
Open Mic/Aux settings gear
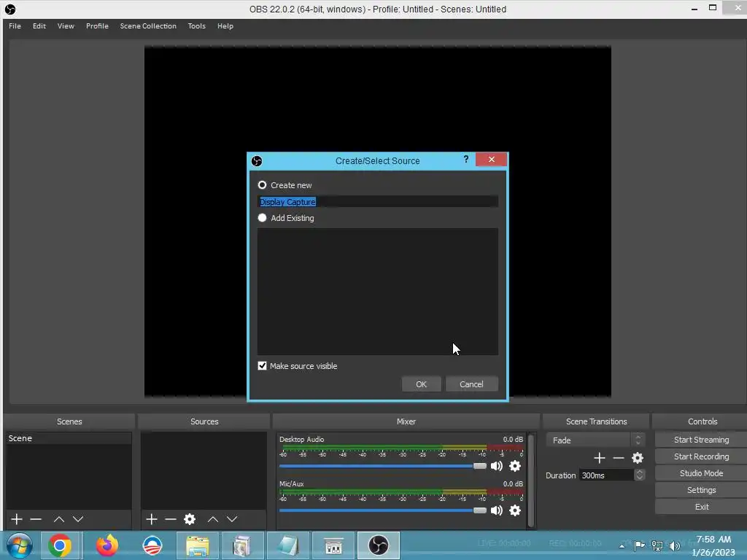tap(515, 510)
